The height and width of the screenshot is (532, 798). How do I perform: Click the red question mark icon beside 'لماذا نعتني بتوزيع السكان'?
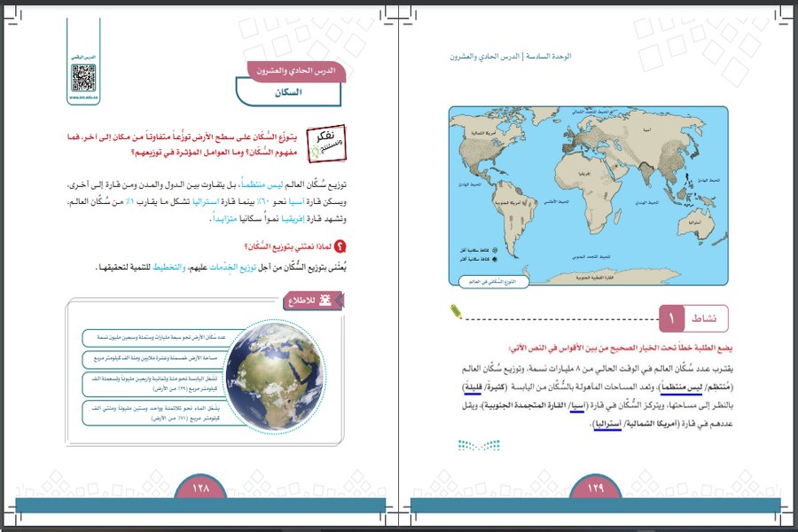[x=340, y=246]
